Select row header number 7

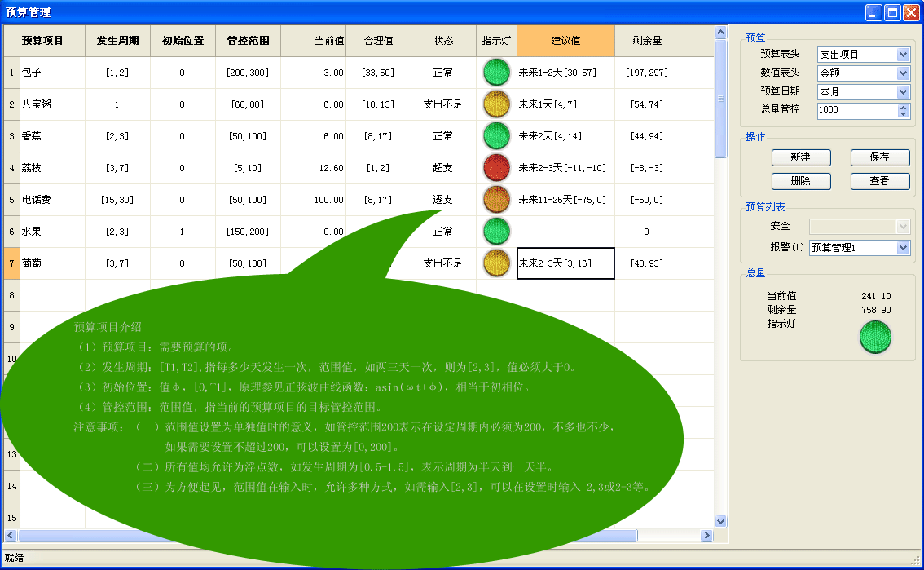pos(11,263)
